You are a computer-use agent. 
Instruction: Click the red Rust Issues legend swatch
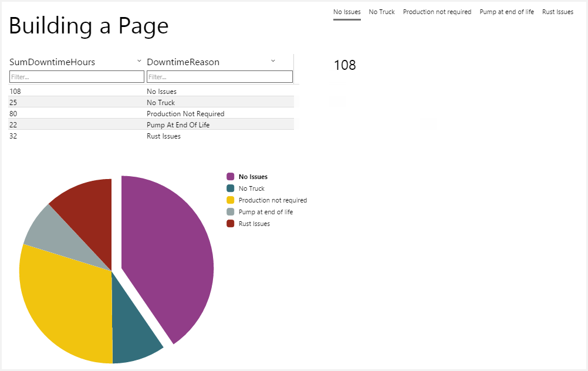pyautogui.click(x=231, y=224)
